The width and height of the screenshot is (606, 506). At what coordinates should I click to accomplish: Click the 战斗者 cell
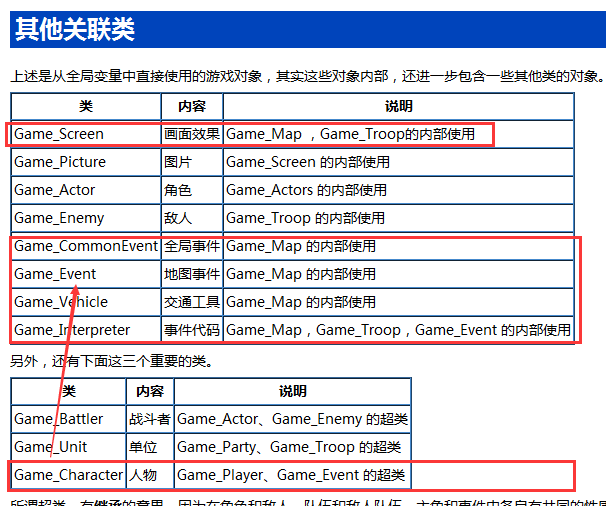pos(150,419)
